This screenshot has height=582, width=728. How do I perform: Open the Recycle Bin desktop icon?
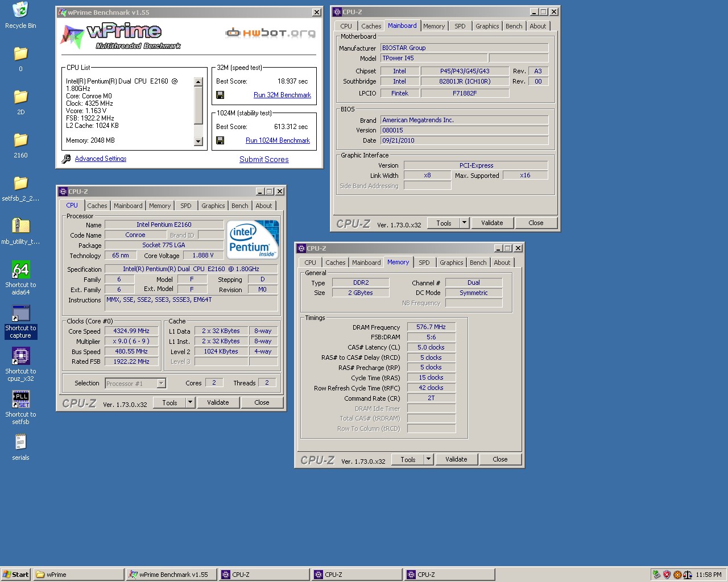20,10
